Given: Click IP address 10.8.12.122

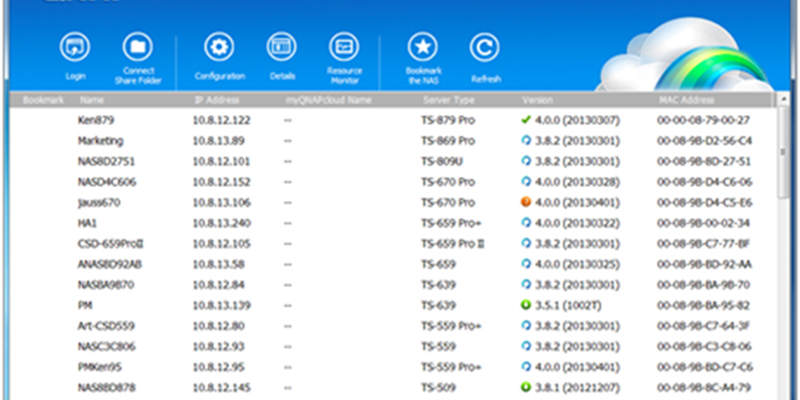Looking at the screenshot, I should point(221,120).
